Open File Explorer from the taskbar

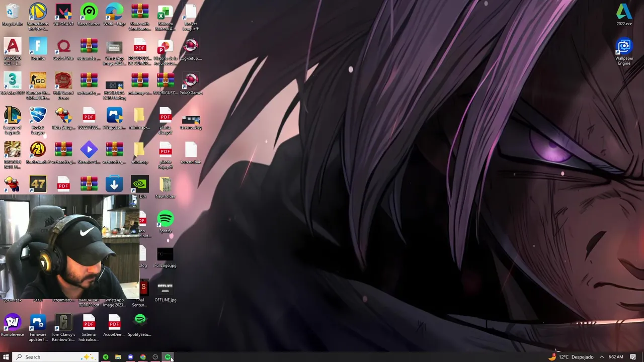(x=118, y=357)
